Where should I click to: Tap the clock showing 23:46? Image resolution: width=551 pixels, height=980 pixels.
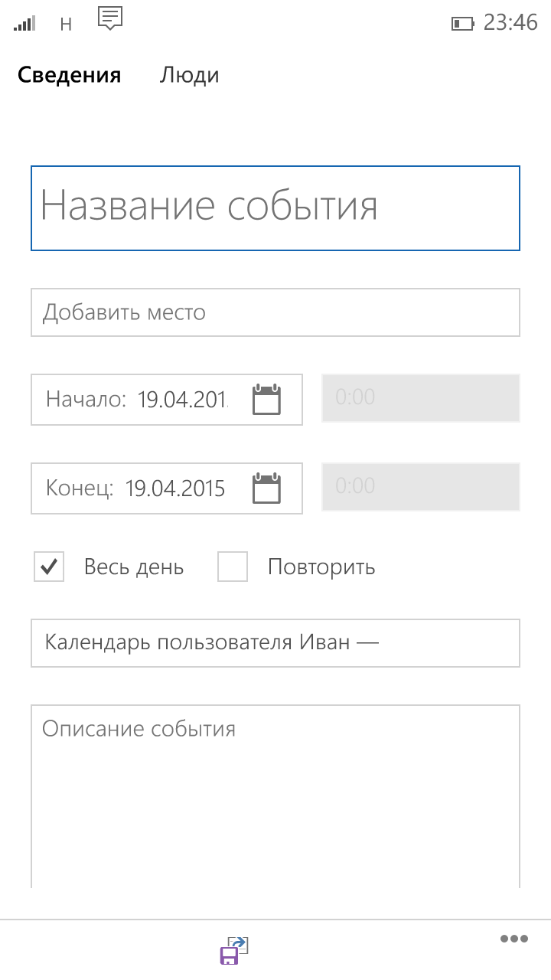pos(510,23)
